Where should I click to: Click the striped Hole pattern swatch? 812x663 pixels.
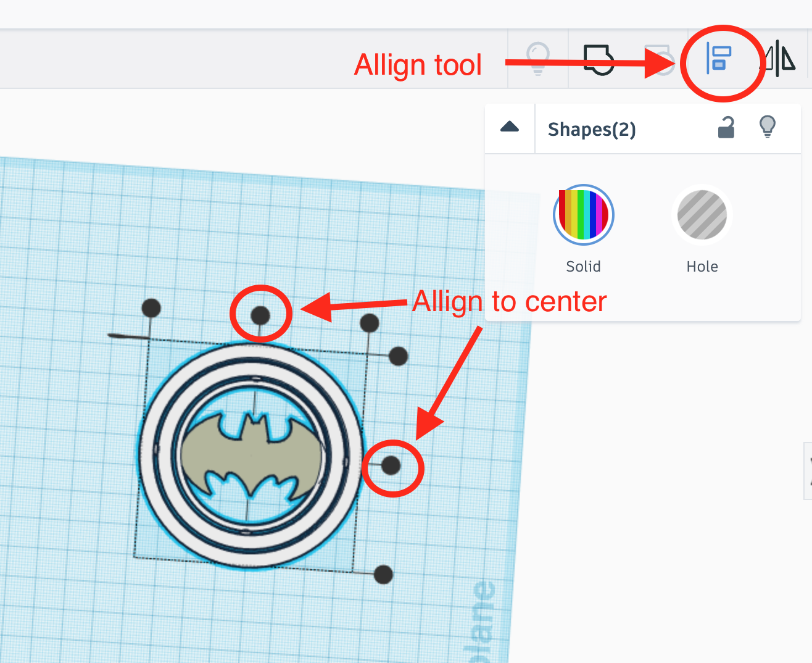[702, 215]
